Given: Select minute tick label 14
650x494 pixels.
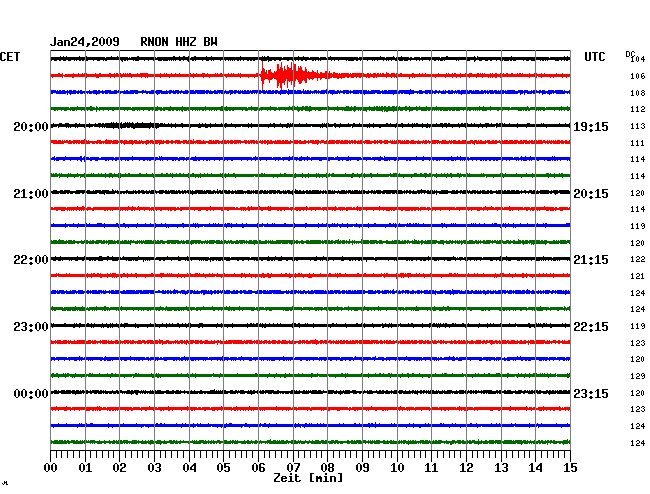Looking at the screenshot, I should 535,467.
